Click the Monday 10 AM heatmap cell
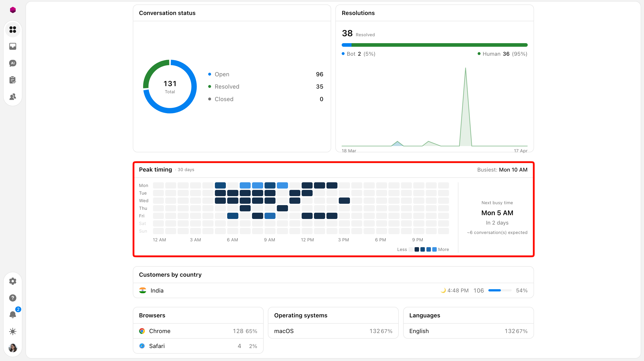Image resolution: width=644 pixels, height=361 pixels. click(282, 185)
